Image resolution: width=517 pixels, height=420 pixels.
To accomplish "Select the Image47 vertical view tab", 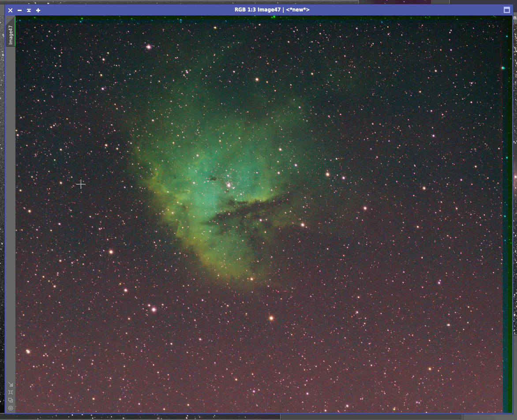I will pyautogui.click(x=11, y=34).
